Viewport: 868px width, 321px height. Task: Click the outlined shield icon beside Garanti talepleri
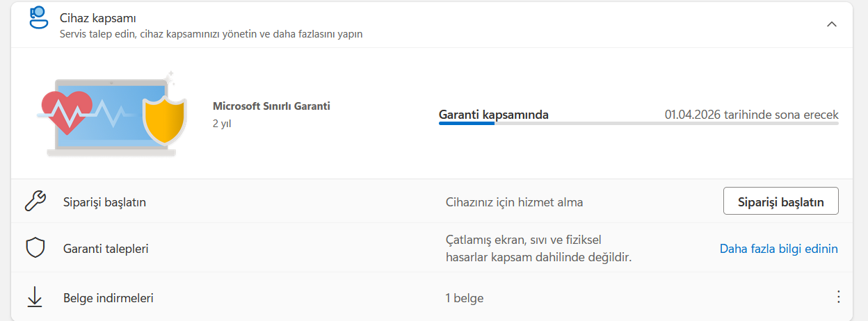click(35, 248)
